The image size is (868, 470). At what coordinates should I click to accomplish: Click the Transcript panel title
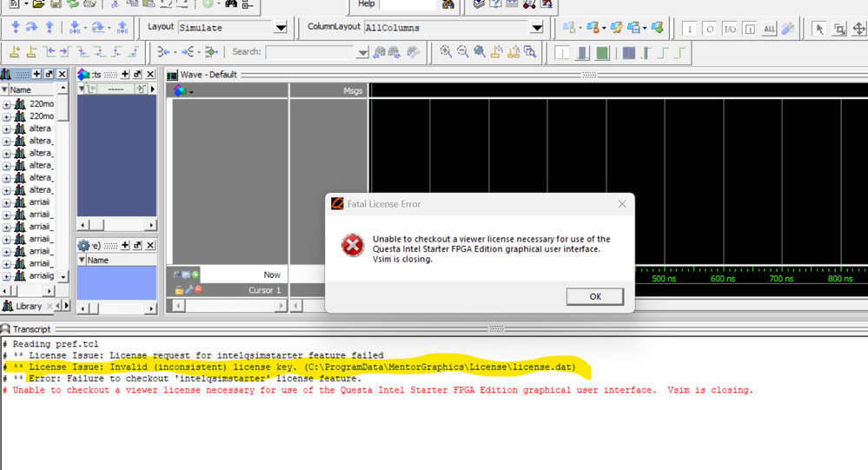pyautogui.click(x=31, y=329)
